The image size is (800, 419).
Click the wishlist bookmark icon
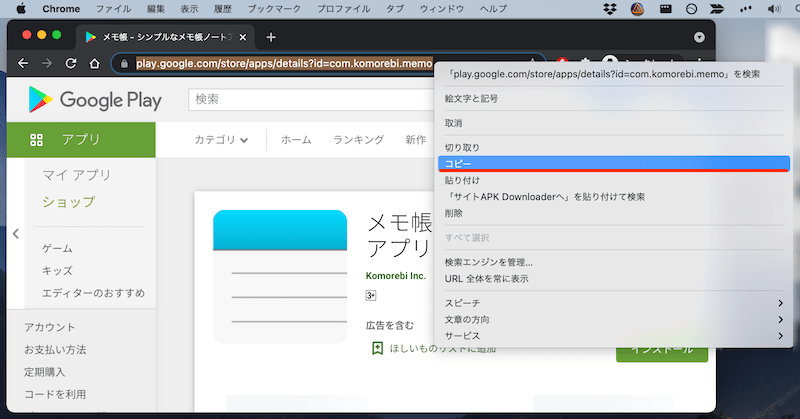(378, 349)
